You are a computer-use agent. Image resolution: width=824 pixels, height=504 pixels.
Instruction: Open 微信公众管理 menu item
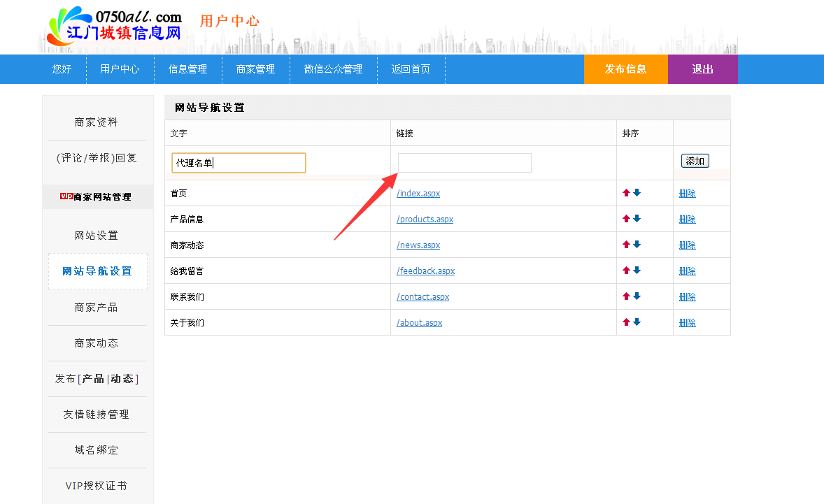pyautogui.click(x=333, y=69)
